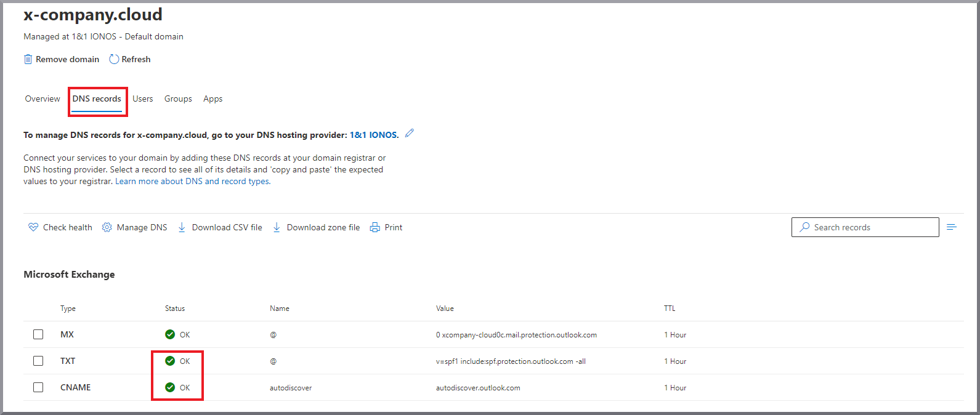Click the pencil edit icon beside 1&1 IONOS
This screenshot has width=980, height=415.
click(410, 133)
